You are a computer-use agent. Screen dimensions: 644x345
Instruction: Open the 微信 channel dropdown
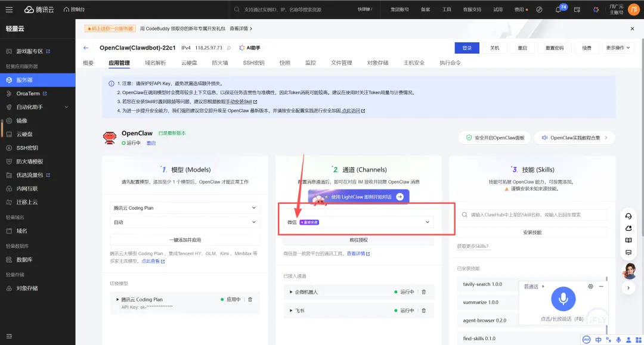click(358, 222)
